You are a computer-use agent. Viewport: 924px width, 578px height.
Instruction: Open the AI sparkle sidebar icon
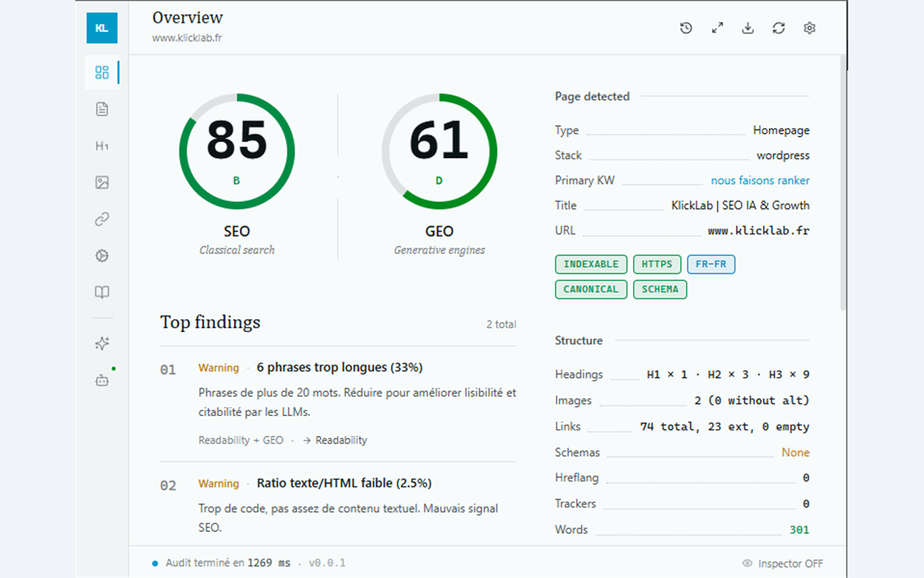[x=102, y=344]
